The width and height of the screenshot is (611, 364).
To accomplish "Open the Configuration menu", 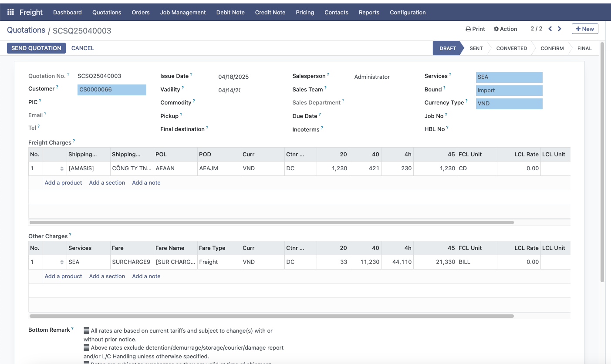I will [x=408, y=12].
